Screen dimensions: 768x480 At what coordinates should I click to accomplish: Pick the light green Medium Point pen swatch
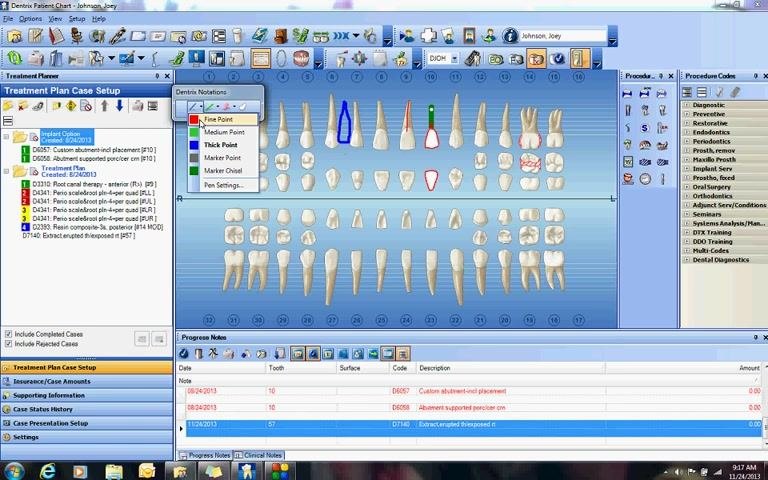click(x=194, y=132)
